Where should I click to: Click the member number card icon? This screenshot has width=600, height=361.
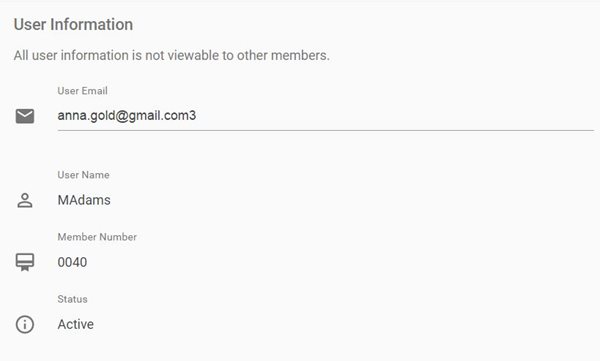25,262
